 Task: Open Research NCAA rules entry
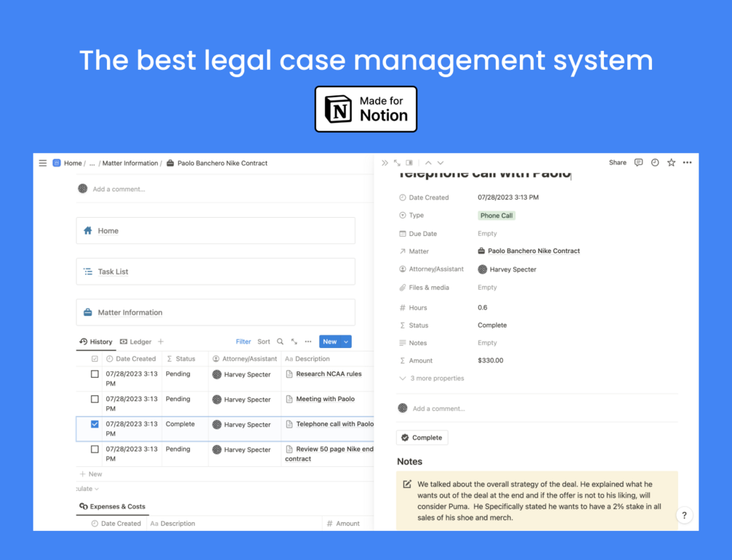(x=328, y=374)
